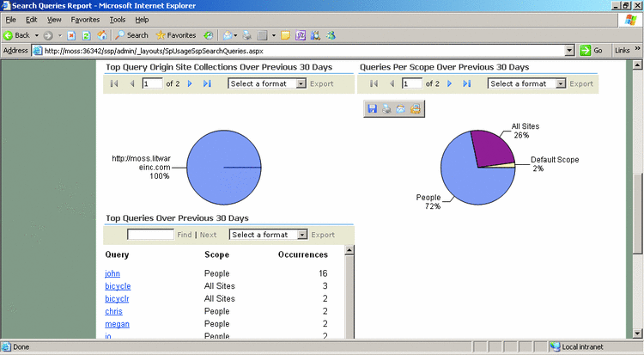Go to last page in Queries Per Scope report
Image resolution: width=644 pixels, height=355 pixels.
[466, 83]
